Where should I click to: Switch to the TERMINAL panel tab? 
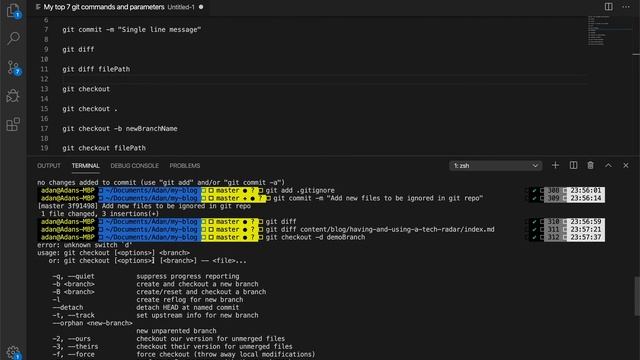coord(85,166)
